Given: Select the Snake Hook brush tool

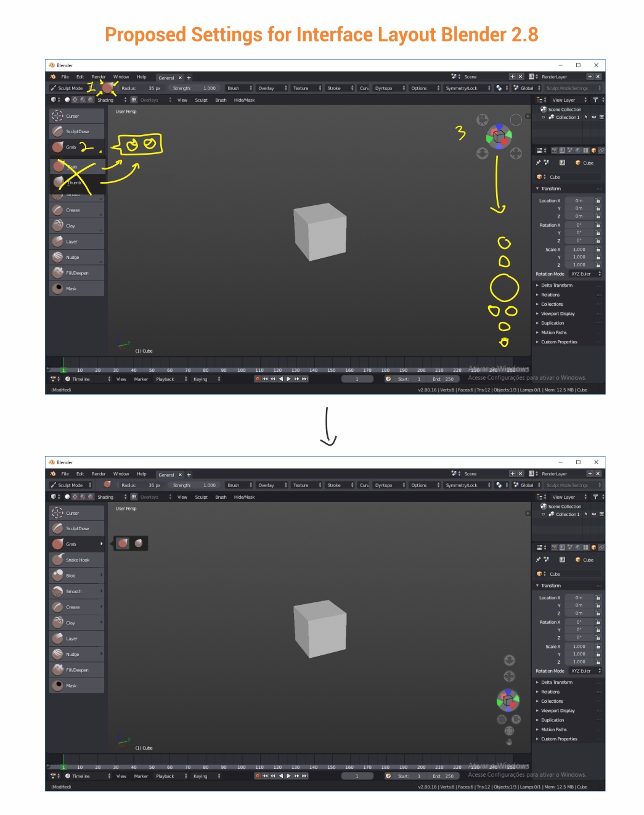Looking at the screenshot, I should [76, 560].
